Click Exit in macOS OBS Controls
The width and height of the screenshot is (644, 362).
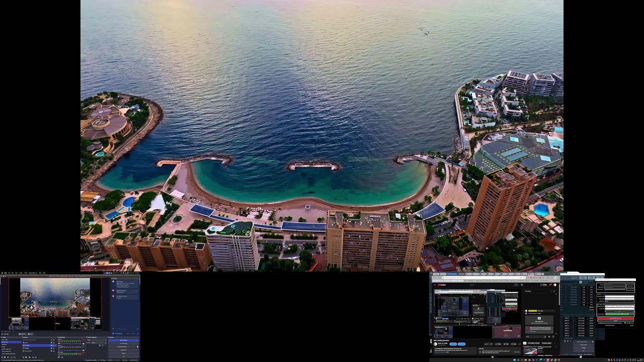tap(123, 356)
